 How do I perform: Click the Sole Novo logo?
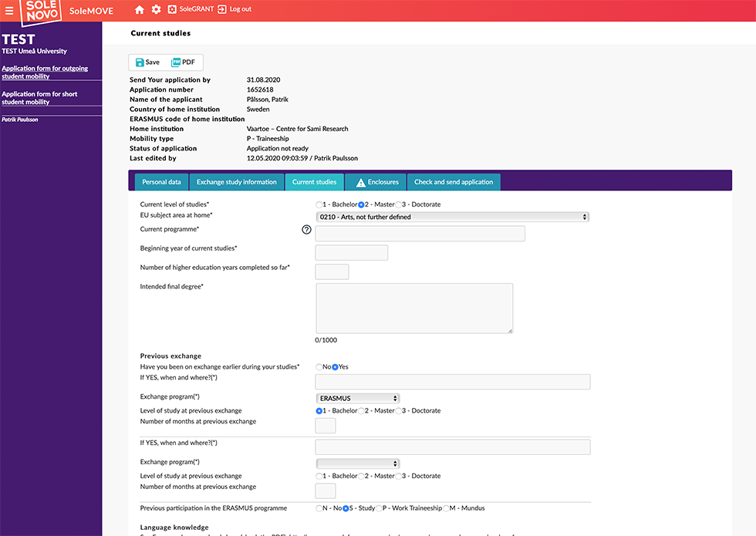(42, 12)
